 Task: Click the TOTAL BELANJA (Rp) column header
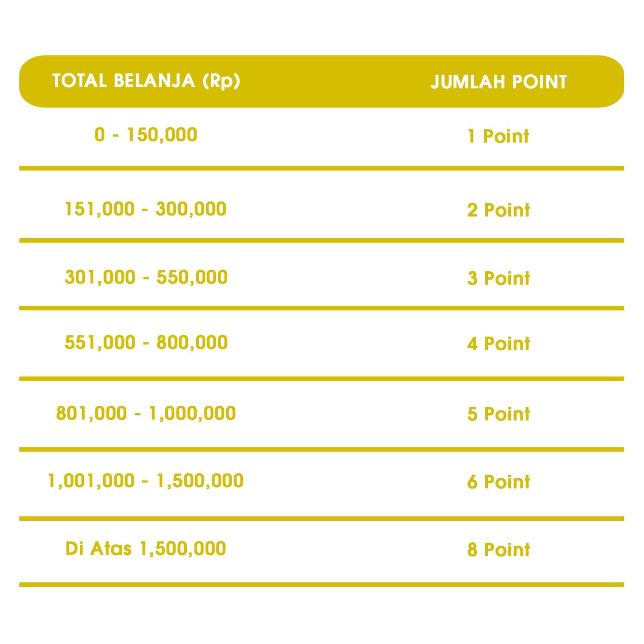pos(146,81)
